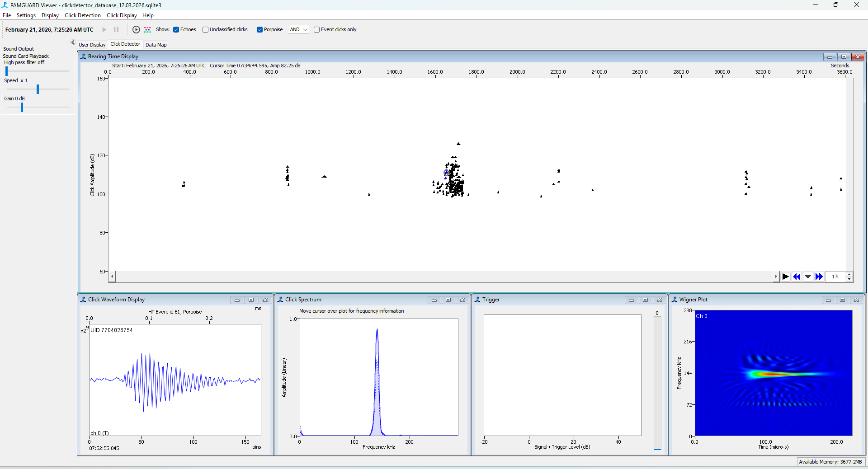Open the grey down-triangle options button
The height and width of the screenshot is (469, 868).
pyautogui.click(x=808, y=277)
